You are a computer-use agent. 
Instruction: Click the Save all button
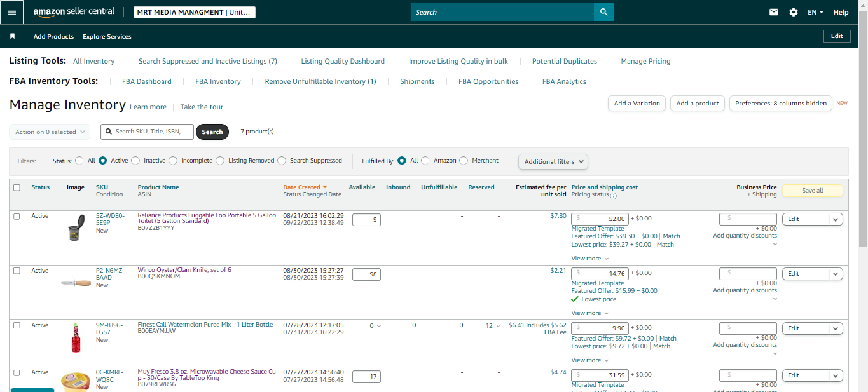tap(813, 191)
